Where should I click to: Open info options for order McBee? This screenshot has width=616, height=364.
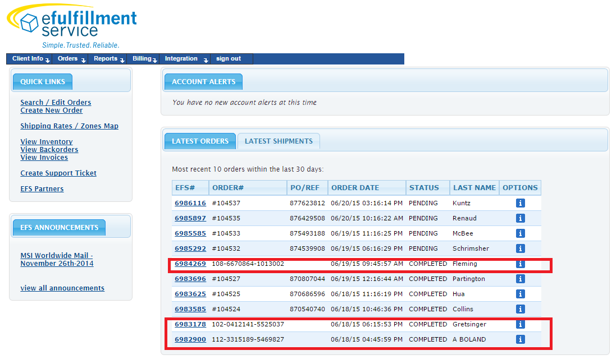click(520, 233)
